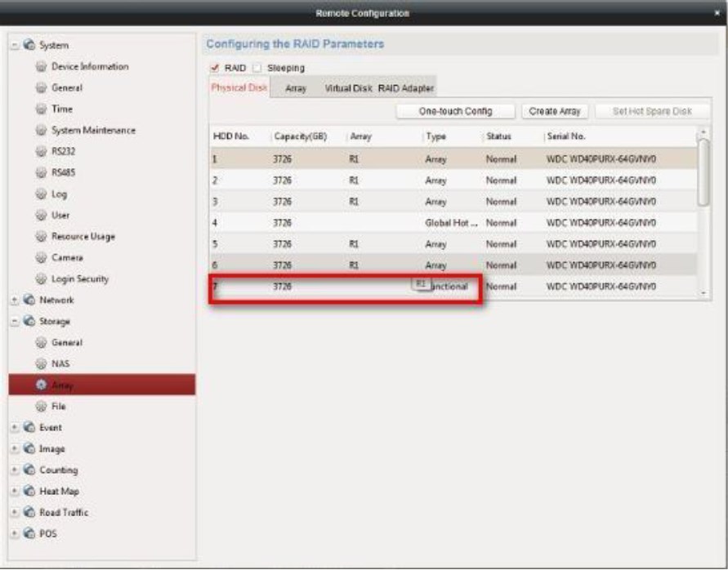The width and height of the screenshot is (728, 570).
Task: Enable the Sleeping checkbox
Action: click(x=258, y=68)
